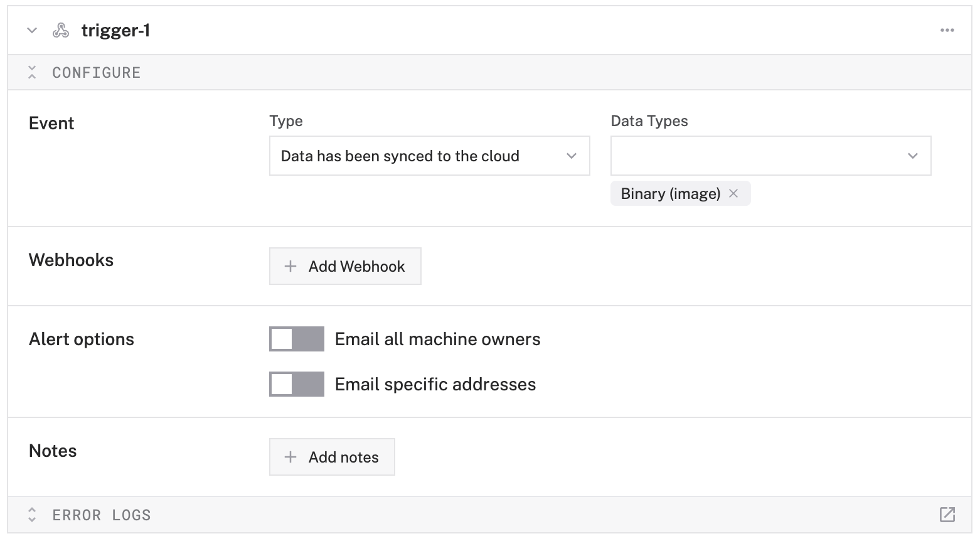
Task: Remove the Binary (image) data type tag
Action: tap(733, 193)
